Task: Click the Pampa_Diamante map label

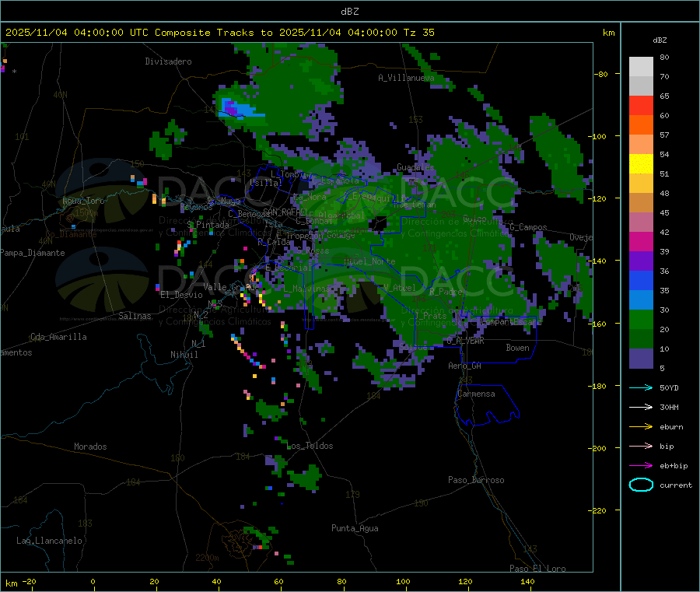Action: pos(33,253)
